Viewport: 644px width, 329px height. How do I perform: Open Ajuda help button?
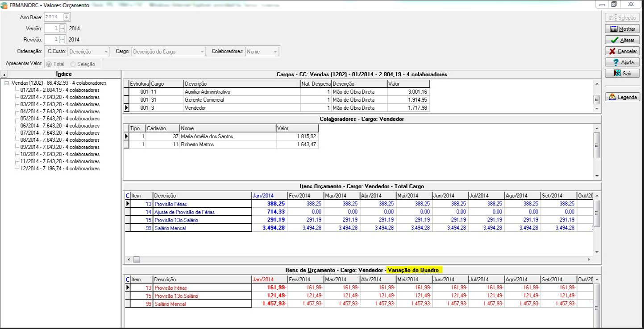(622, 62)
